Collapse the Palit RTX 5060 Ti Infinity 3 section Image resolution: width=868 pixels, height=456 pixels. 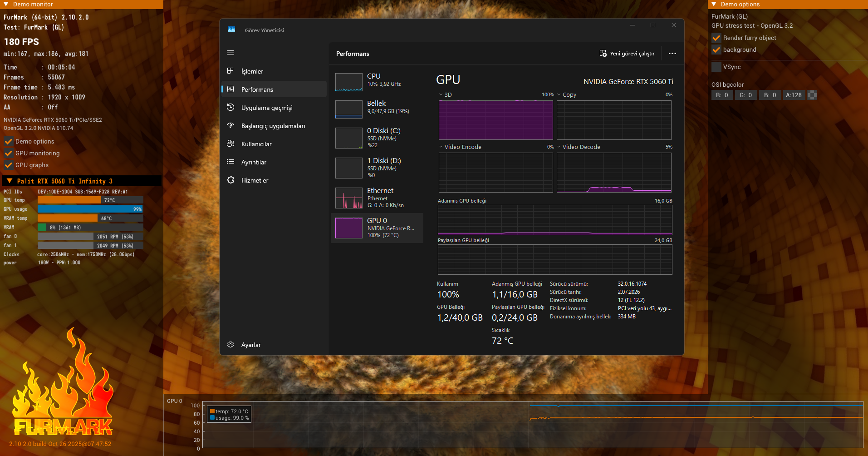pos(10,181)
